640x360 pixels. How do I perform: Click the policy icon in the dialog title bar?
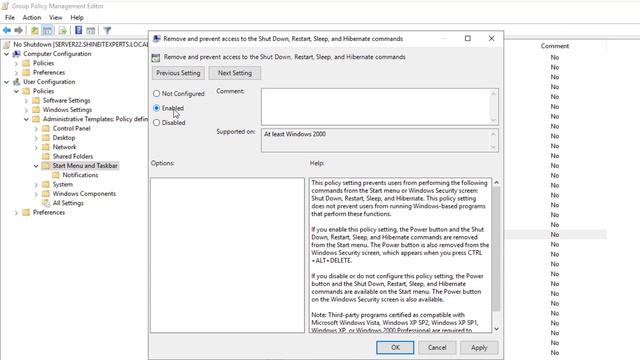pos(156,39)
